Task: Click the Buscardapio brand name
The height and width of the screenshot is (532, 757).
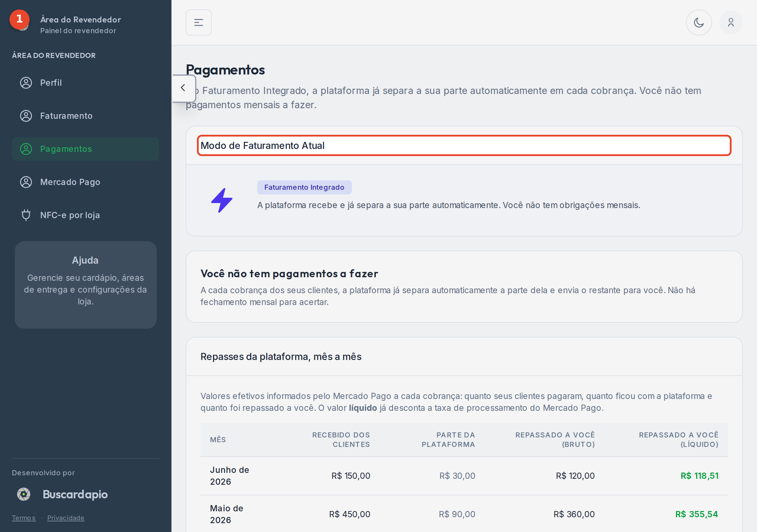Action: [x=75, y=494]
